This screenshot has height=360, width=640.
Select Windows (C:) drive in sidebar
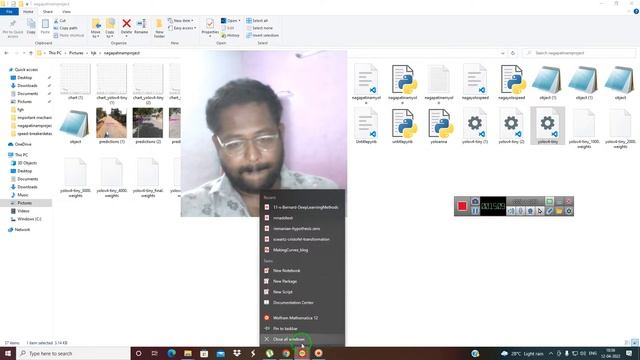click(29, 219)
